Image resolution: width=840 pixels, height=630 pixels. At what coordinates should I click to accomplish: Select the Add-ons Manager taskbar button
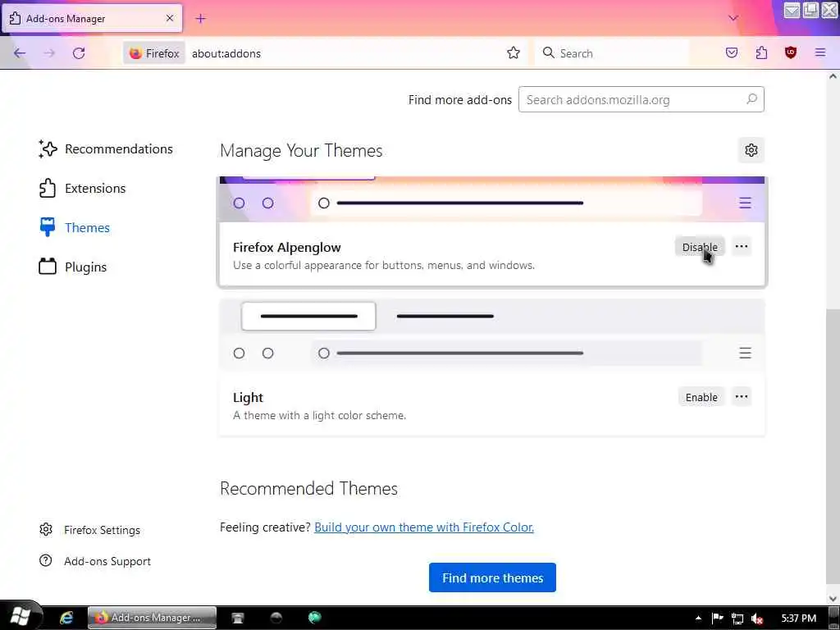[x=152, y=618]
